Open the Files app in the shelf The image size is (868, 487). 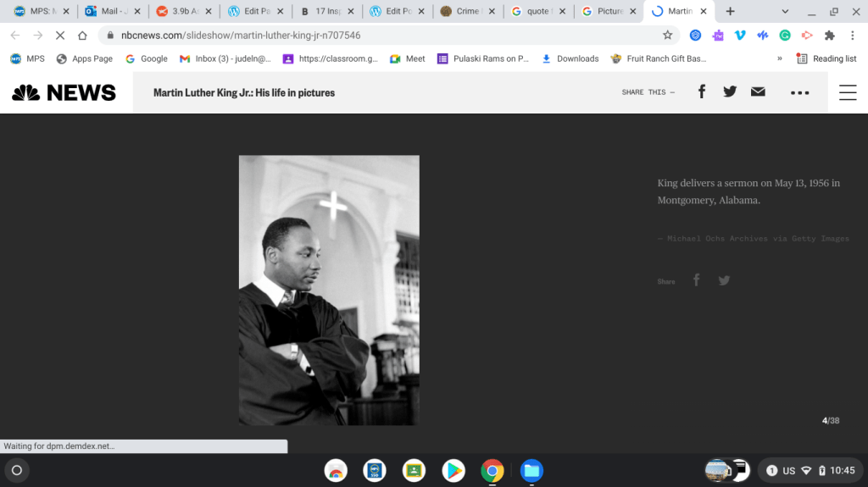pos(531,470)
